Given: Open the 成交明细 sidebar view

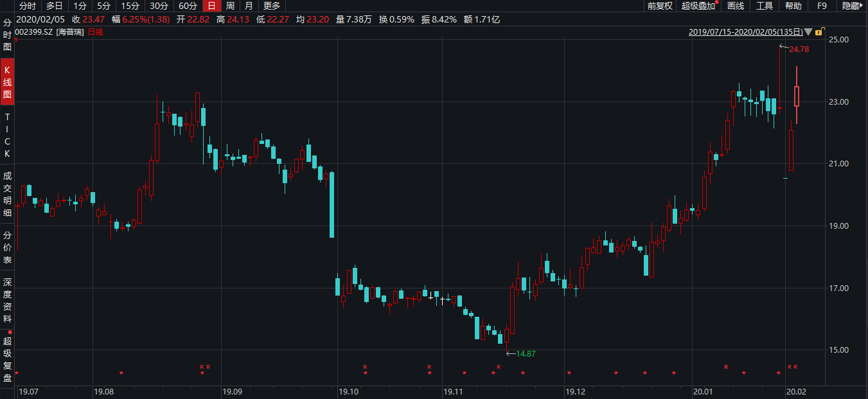Looking at the screenshot, I should [x=8, y=195].
